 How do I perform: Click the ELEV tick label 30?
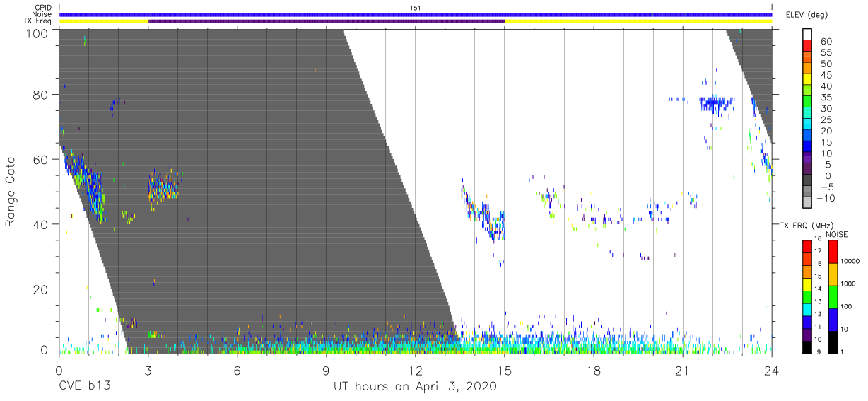(826, 108)
